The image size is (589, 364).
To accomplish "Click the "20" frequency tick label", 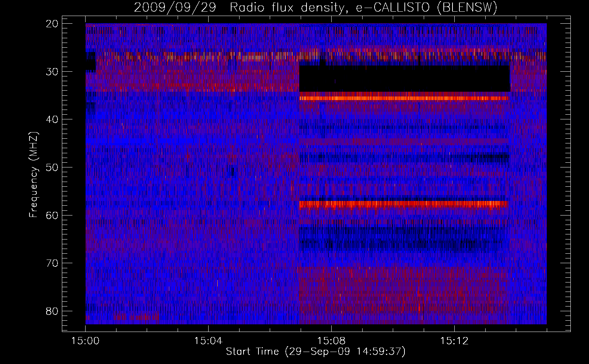I will (x=52, y=24).
